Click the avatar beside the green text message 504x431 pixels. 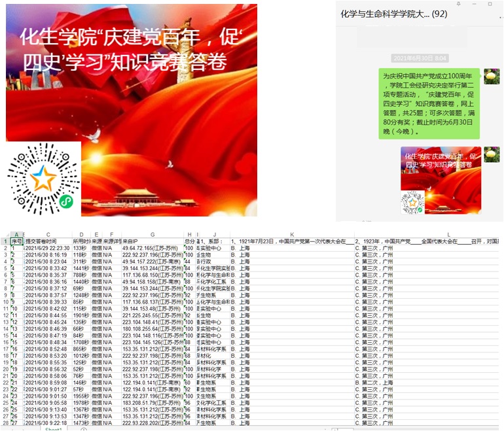pyautogui.click(x=492, y=76)
